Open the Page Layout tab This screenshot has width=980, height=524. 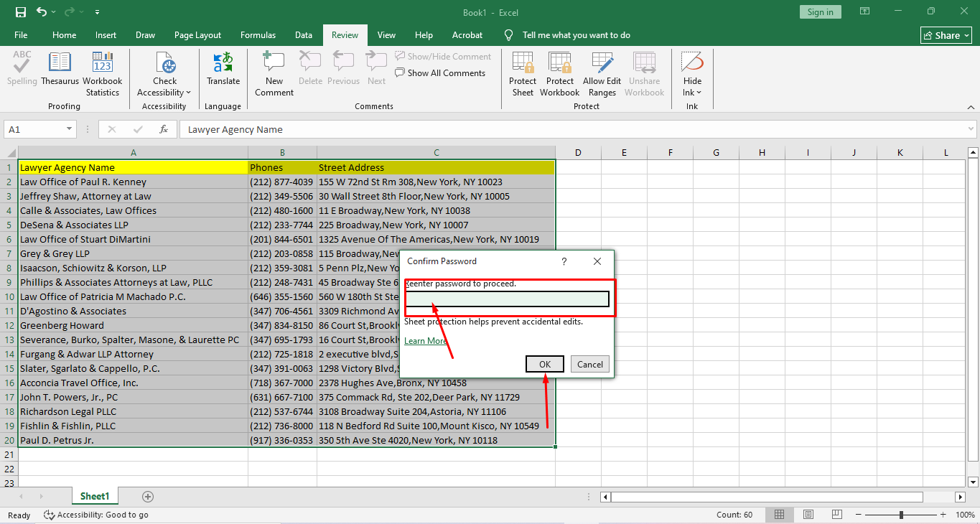click(197, 35)
